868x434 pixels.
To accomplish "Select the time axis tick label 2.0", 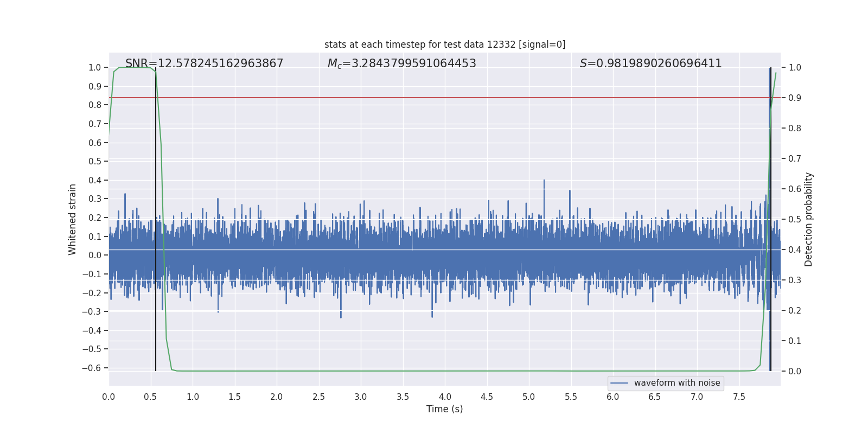I will click(x=277, y=397).
